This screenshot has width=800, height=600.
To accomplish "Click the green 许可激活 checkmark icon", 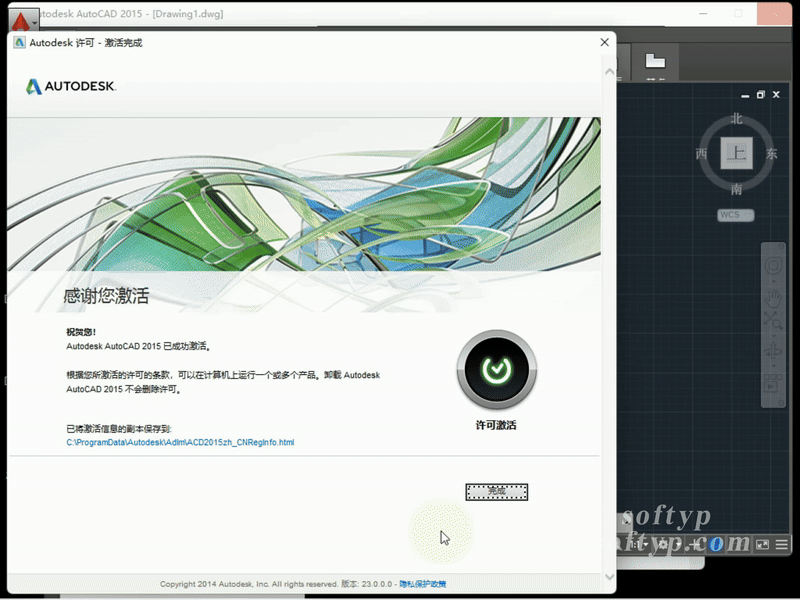I will tap(496, 369).
